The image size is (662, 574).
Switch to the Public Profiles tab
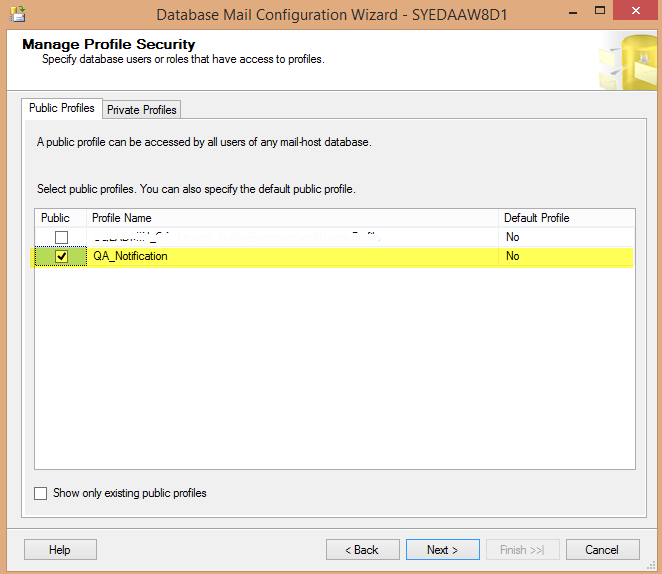(62, 108)
